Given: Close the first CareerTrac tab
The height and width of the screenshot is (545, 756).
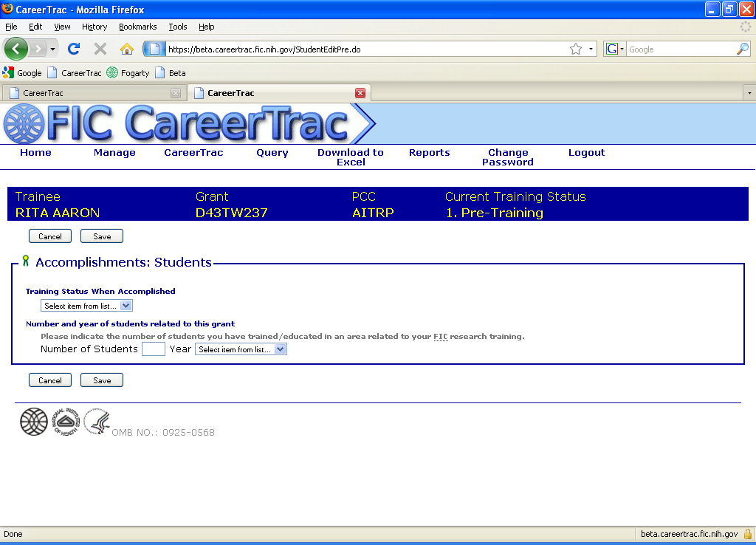Looking at the screenshot, I should [x=176, y=93].
